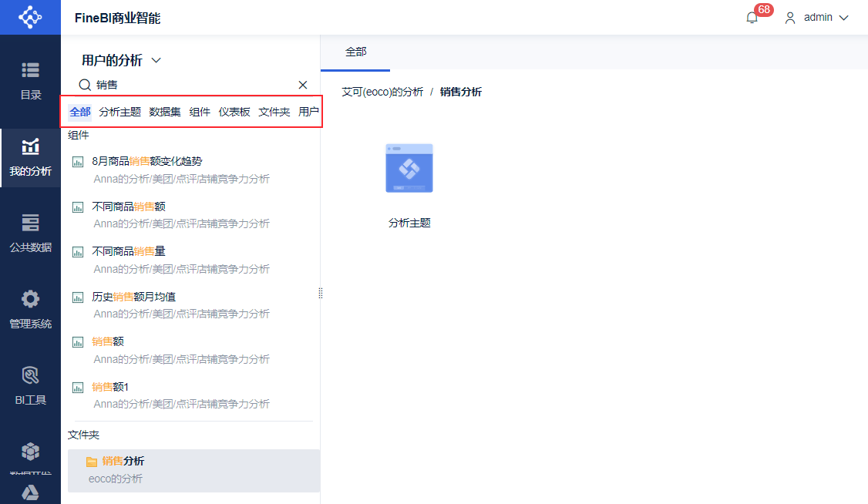Select the 销售分析 folder result

tap(193, 470)
